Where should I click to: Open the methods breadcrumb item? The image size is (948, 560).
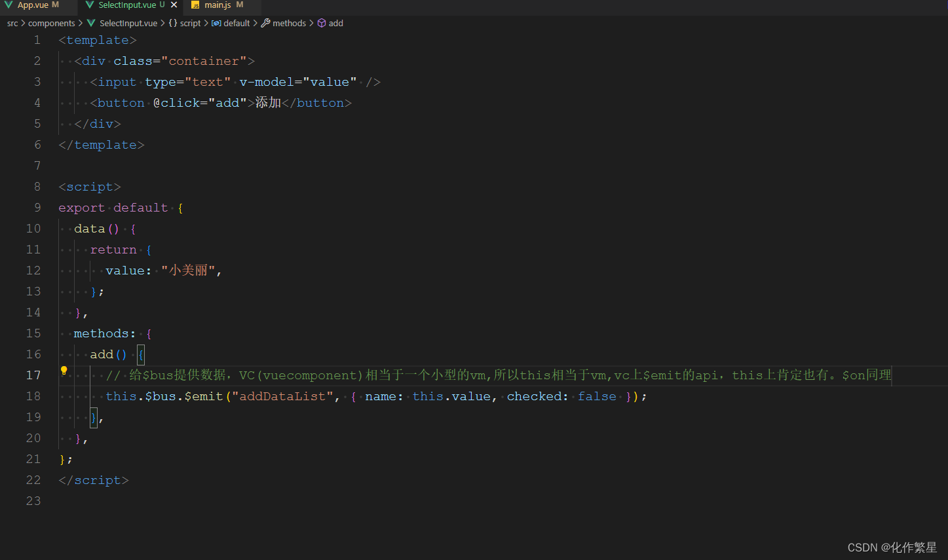click(x=289, y=23)
